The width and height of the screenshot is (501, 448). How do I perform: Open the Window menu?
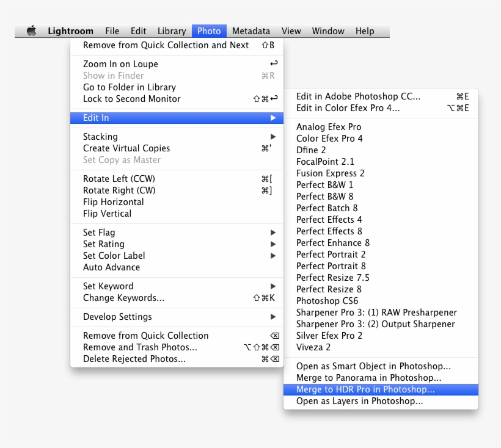click(x=328, y=31)
